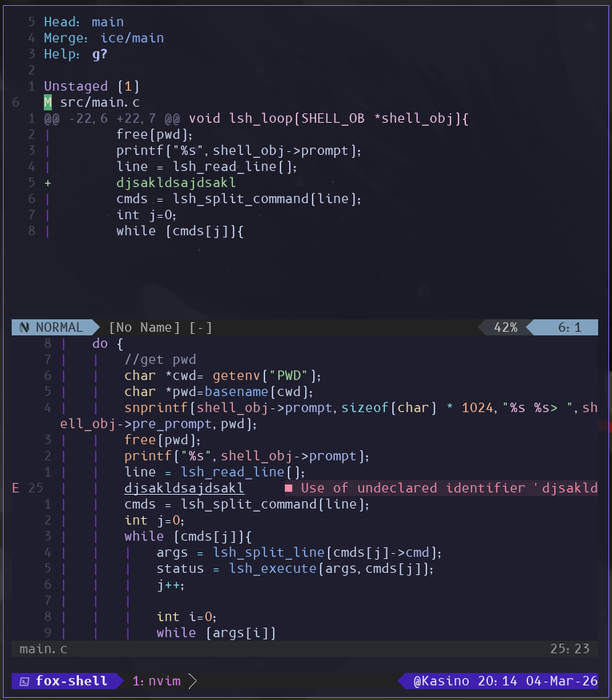Click the fox-shell session name
The height and width of the screenshot is (700, 612).
(72, 681)
